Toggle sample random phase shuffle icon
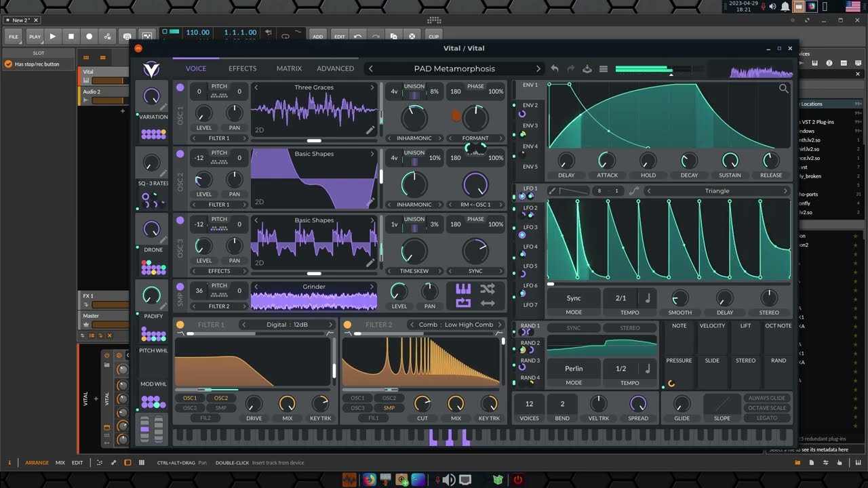Screen dimensions: 868x488 click(x=487, y=289)
